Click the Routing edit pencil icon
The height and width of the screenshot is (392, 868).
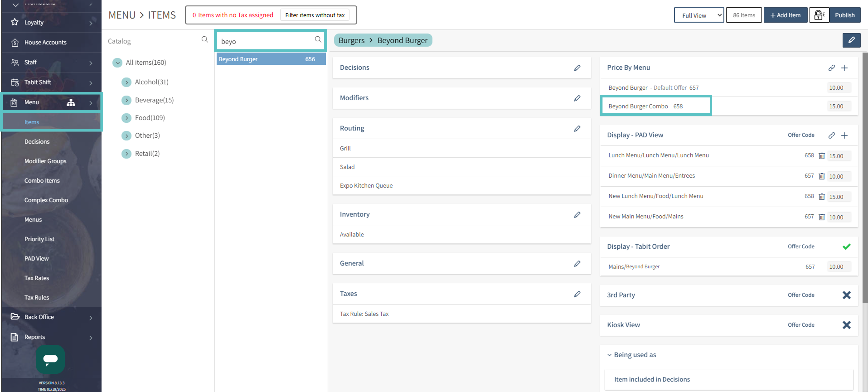click(x=577, y=128)
